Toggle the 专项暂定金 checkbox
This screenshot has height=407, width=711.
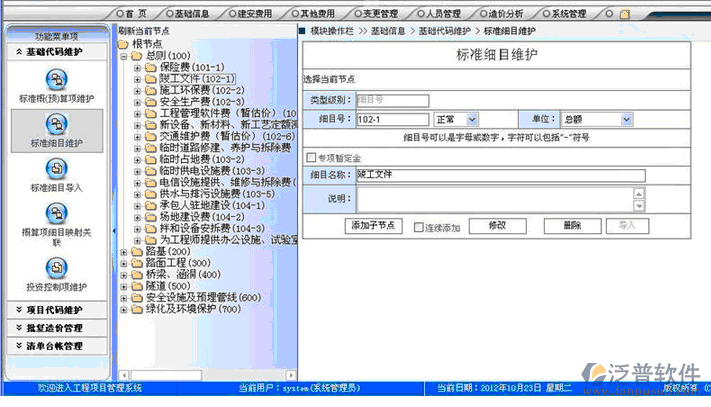(311, 157)
